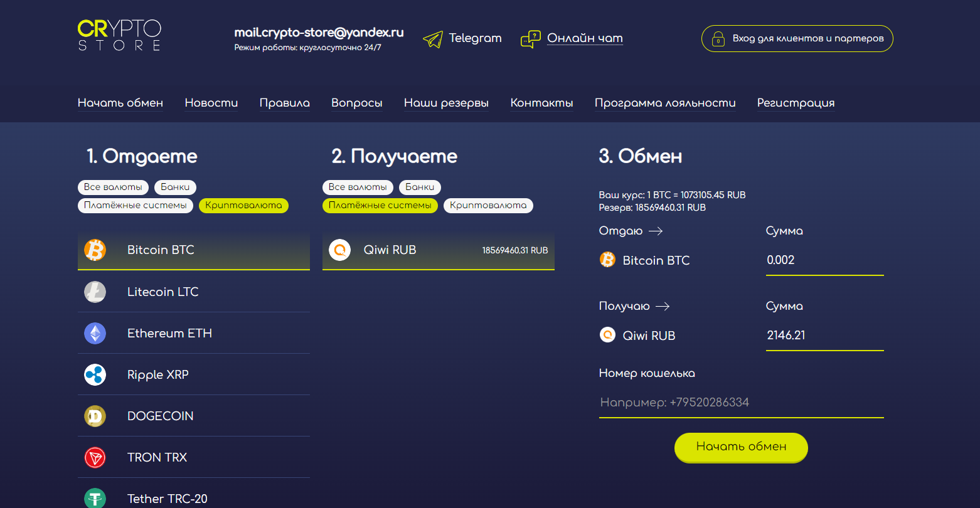980x508 pixels.
Task: Open the 'Новости' menu item
Action: click(x=211, y=103)
